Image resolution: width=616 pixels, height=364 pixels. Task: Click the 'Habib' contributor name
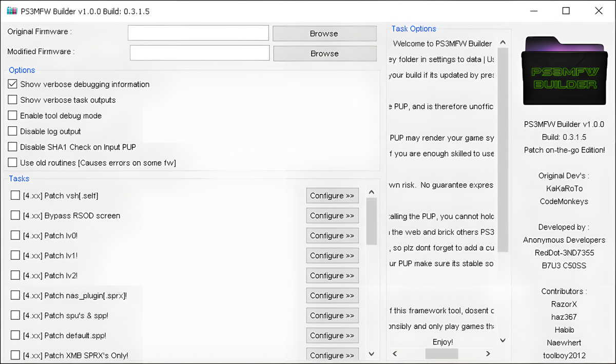point(564,330)
